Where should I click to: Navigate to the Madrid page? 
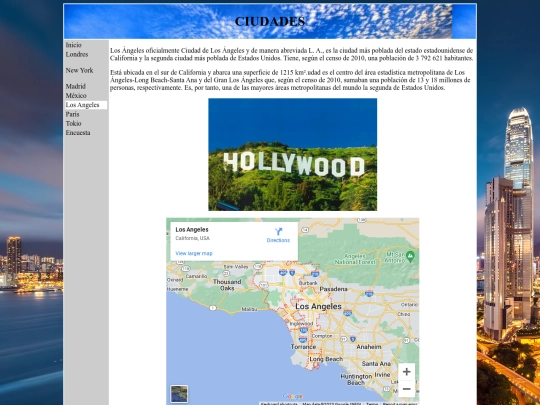tap(76, 86)
